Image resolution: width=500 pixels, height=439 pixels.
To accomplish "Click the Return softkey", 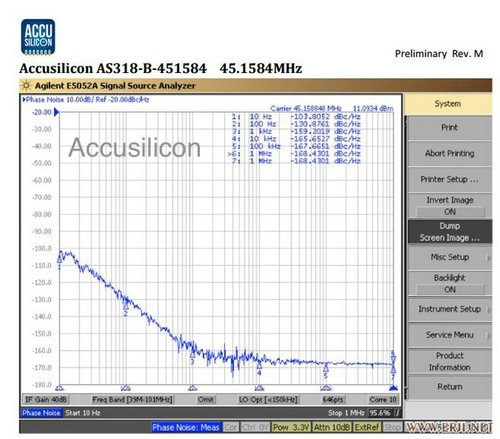I will pos(449,387).
